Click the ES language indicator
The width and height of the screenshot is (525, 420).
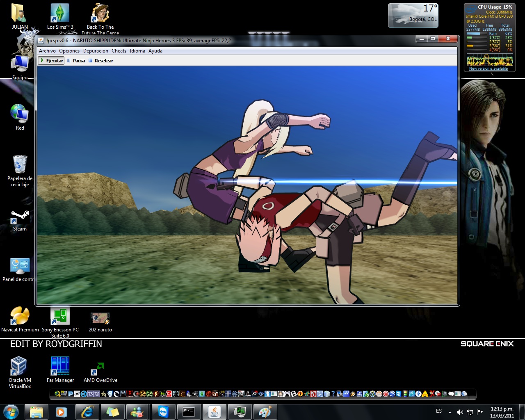pos(439,411)
